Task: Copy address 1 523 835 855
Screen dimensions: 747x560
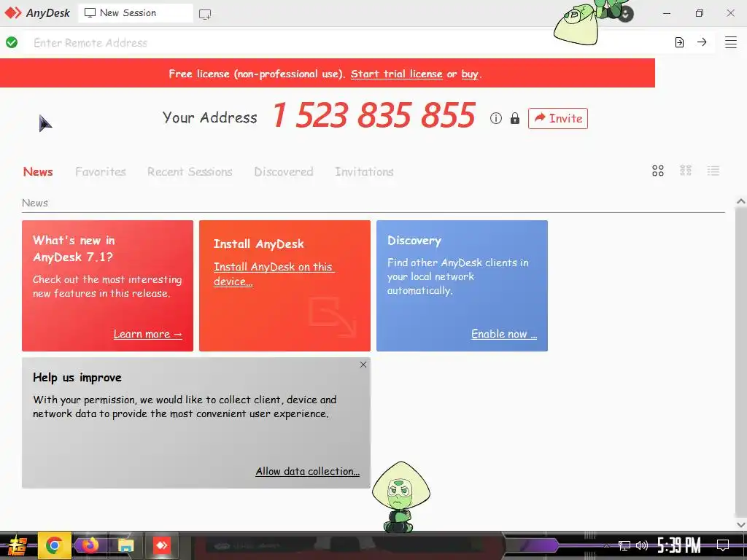Action: (374, 115)
